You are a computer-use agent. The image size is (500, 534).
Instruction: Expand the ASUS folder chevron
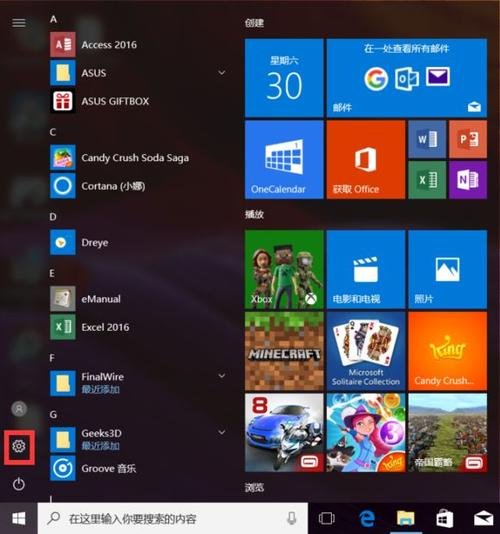click(222, 73)
